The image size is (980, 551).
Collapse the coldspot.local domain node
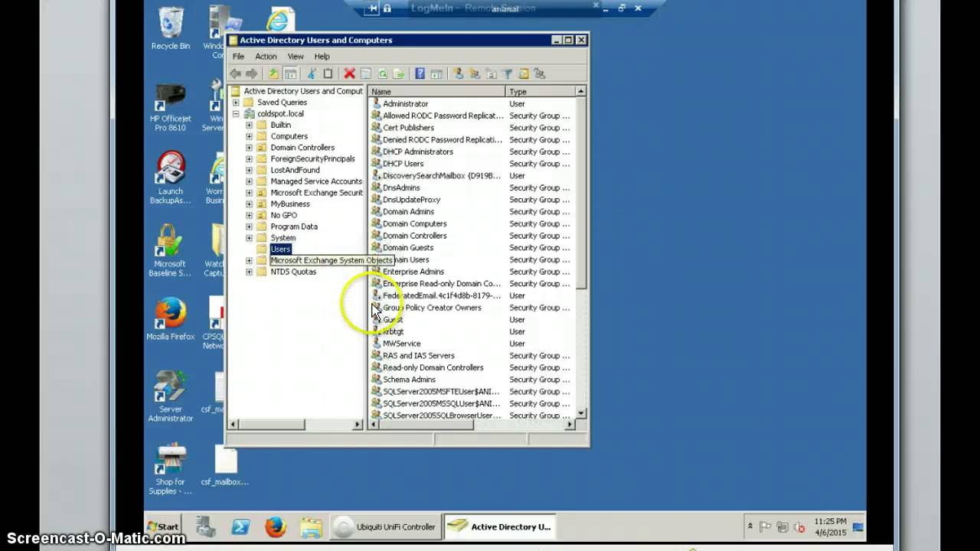[x=236, y=114]
